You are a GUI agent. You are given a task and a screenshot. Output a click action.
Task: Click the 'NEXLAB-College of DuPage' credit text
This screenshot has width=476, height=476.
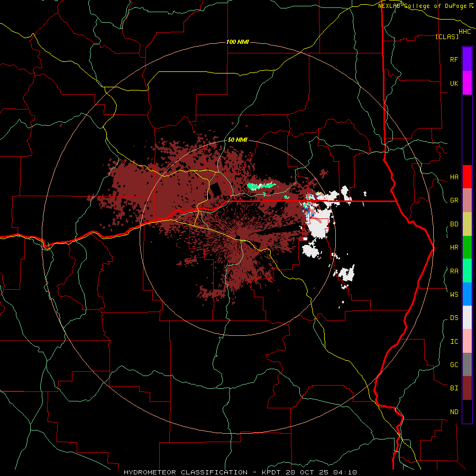pyautogui.click(x=422, y=6)
